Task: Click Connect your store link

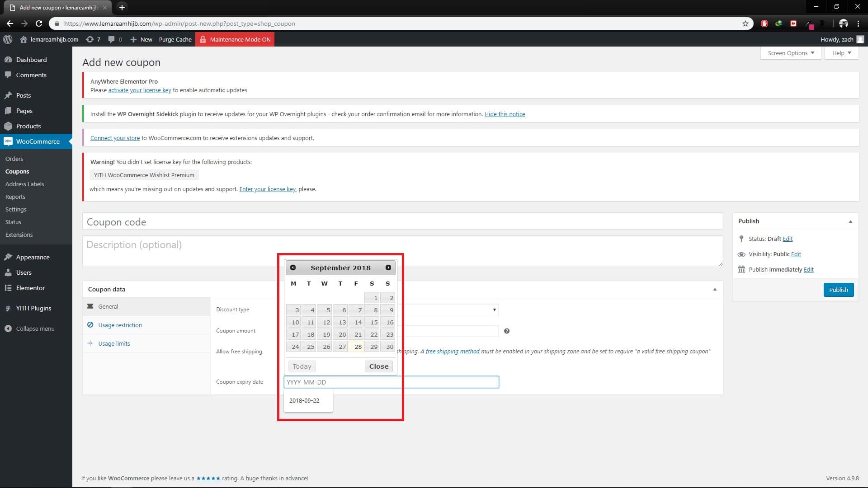Action: 115,138
